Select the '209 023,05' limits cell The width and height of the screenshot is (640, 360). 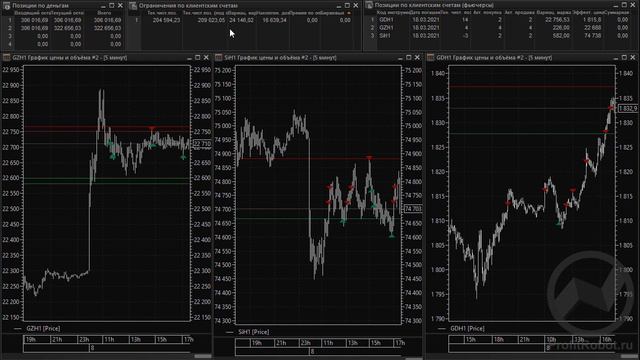(x=211, y=20)
